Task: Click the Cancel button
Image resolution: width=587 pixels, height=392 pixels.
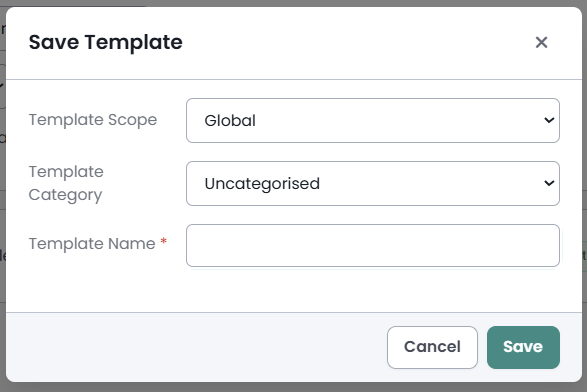Action: pos(432,347)
